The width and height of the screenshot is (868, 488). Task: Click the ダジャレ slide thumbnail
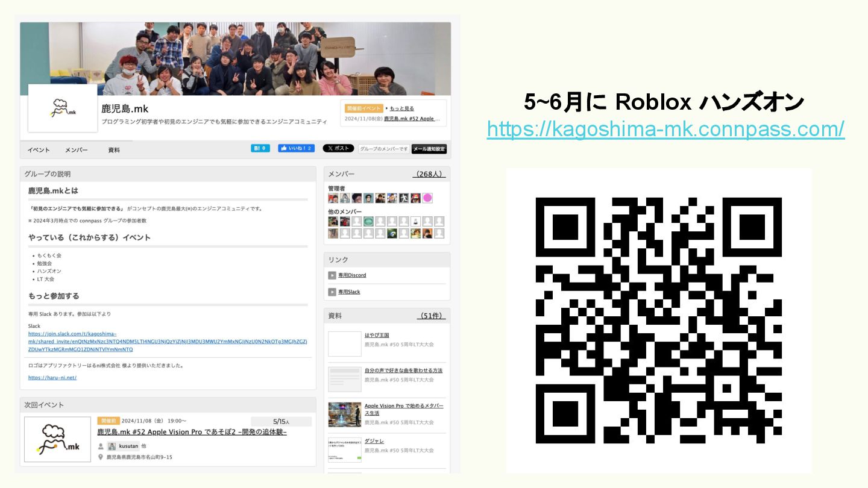pyautogui.click(x=345, y=450)
